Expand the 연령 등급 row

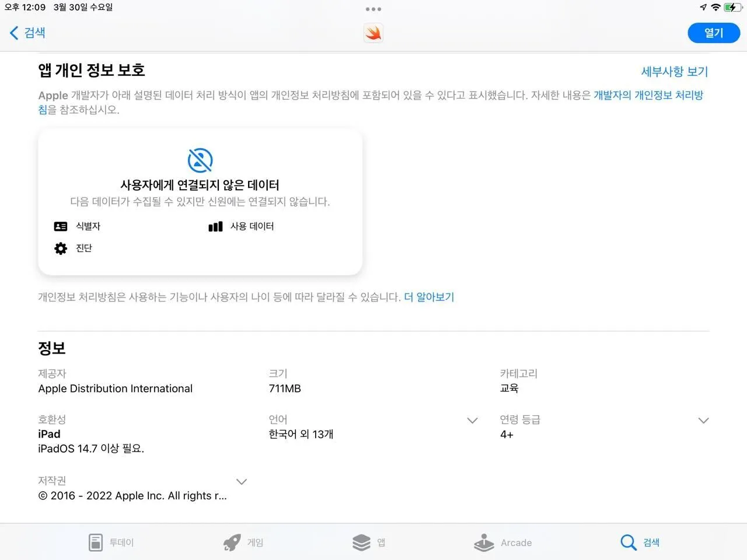[x=704, y=420]
